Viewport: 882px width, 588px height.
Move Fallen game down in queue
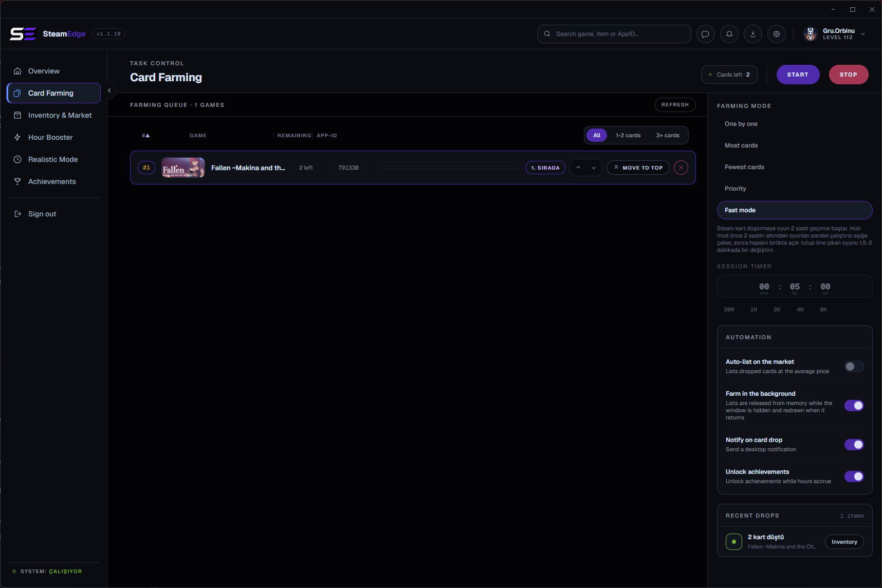point(594,168)
